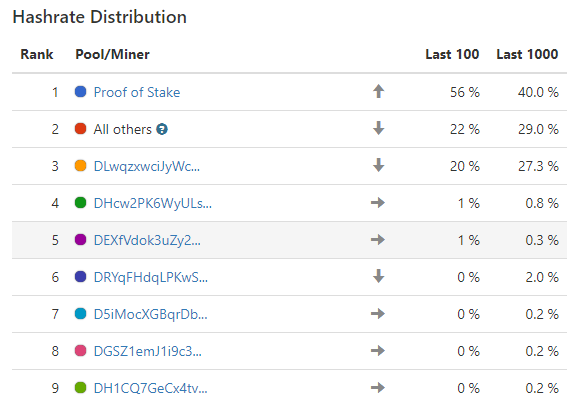570x406 pixels.
Task: Click the Pool/Miner column header
Action: (112, 55)
